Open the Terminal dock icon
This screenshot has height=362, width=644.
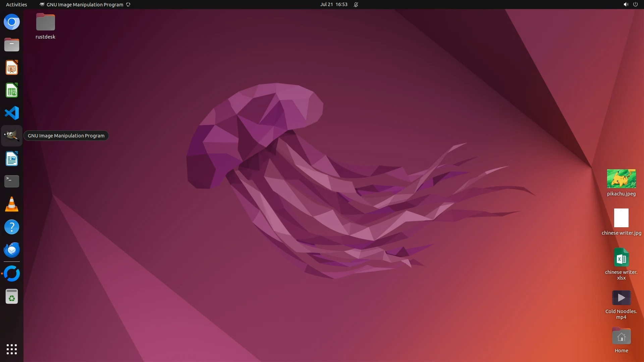point(12,181)
